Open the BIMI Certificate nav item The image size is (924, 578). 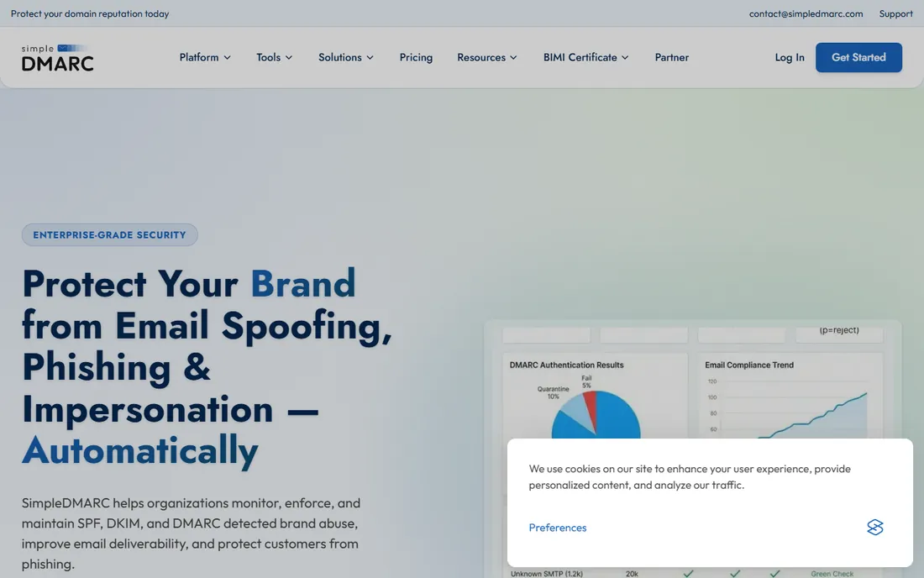tap(585, 57)
